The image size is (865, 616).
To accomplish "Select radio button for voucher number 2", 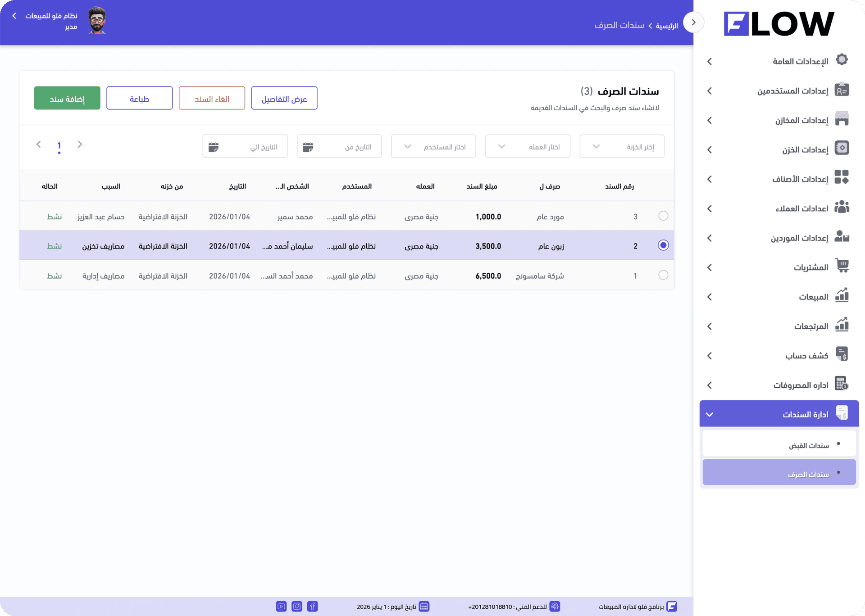I will tap(663, 245).
